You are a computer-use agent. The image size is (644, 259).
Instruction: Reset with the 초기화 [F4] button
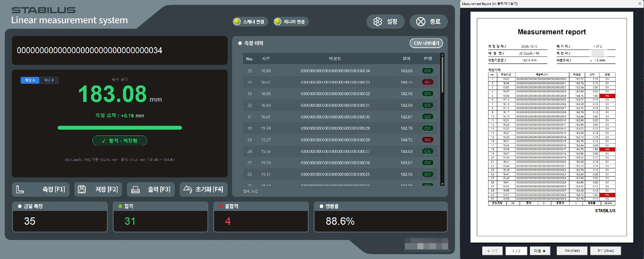[204, 189]
